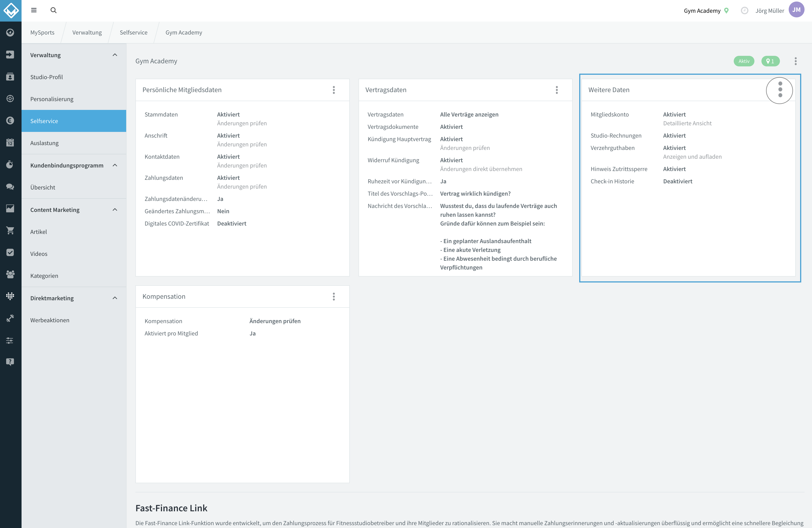This screenshot has width=812, height=528.
Task: Click the green location pin next to Gym Academy
Action: pyautogui.click(x=726, y=11)
